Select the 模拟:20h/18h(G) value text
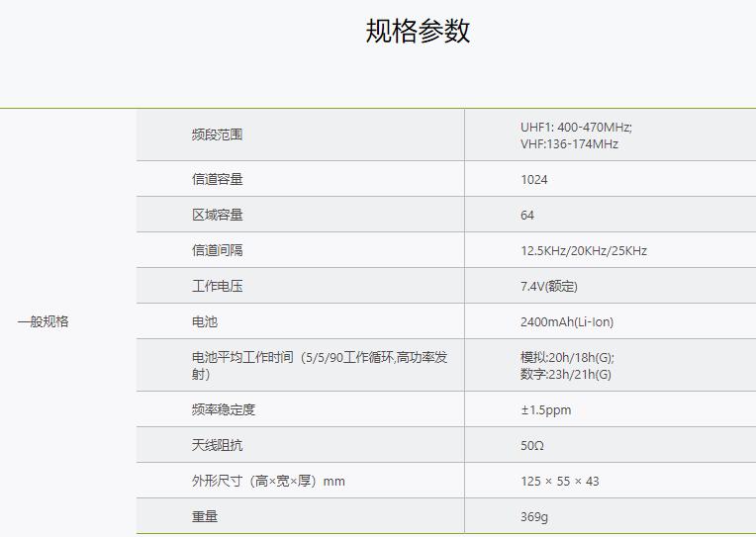 coord(567,358)
